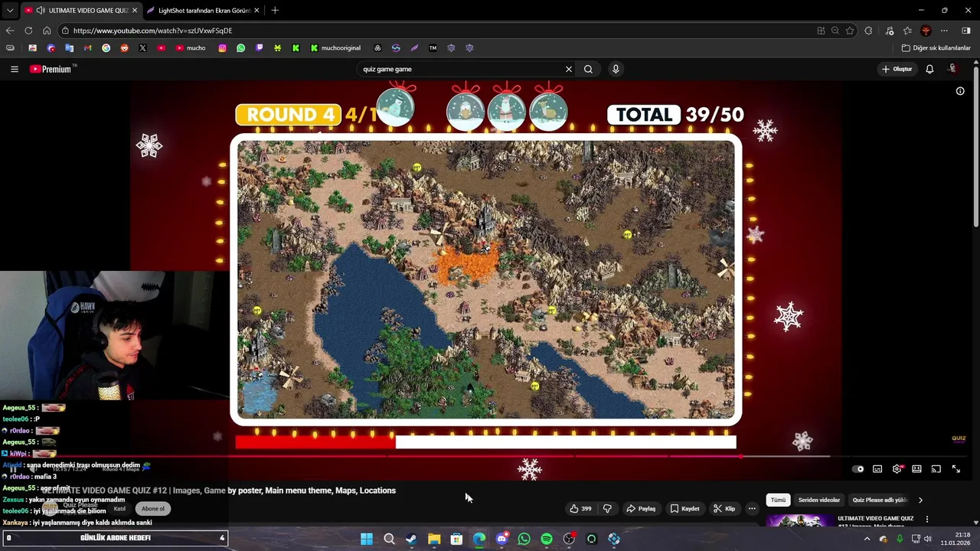Switch to theater mode view
The width and height of the screenshot is (980, 551).
916,469
